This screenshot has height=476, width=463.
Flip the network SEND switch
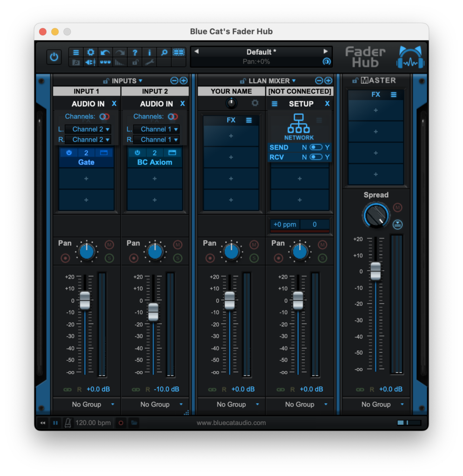click(x=316, y=147)
